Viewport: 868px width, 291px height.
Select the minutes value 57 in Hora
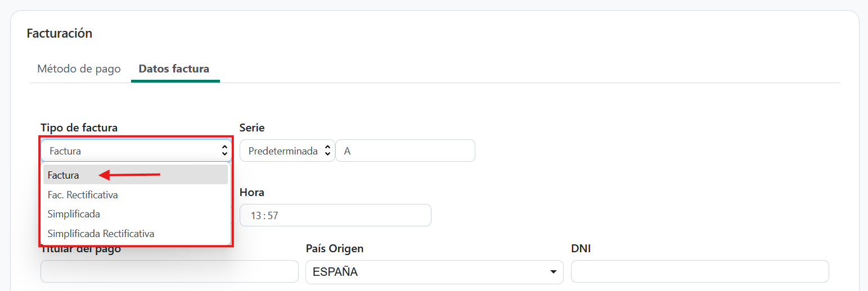273,215
